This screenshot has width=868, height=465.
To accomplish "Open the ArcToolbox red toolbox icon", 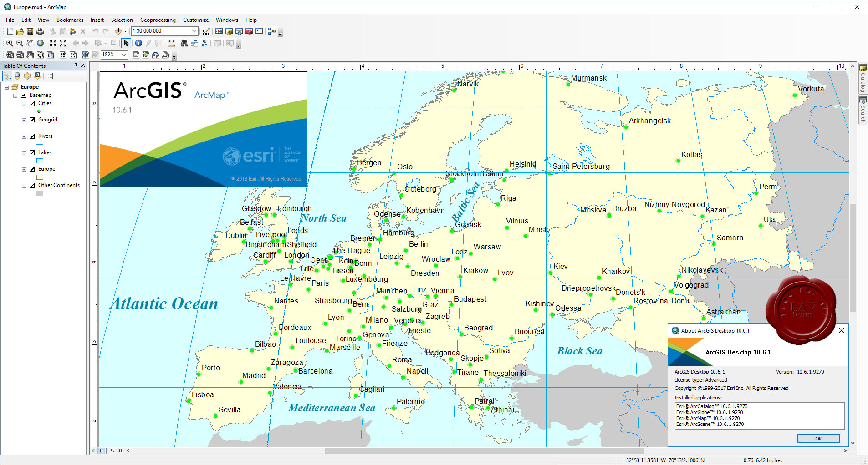I will (x=249, y=31).
